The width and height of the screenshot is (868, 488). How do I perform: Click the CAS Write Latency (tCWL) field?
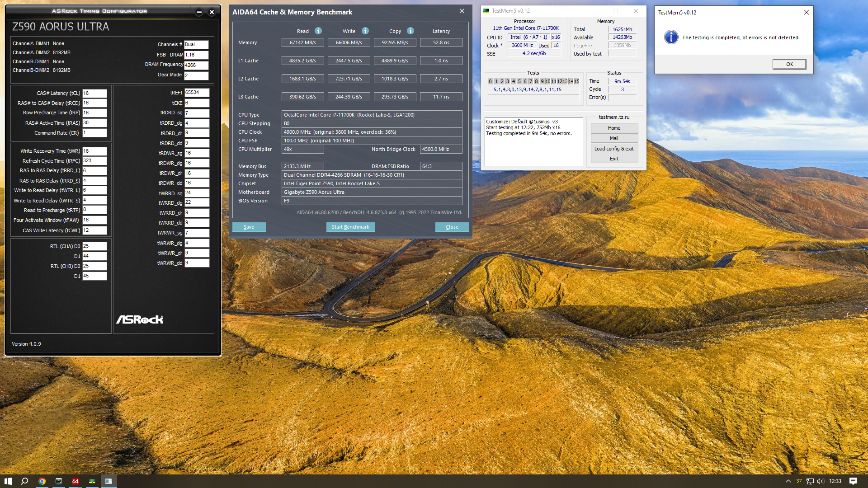pyautogui.click(x=94, y=230)
